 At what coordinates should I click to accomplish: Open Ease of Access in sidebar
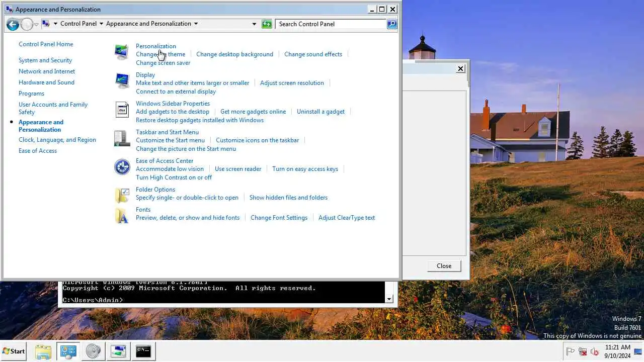tap(38, 151)
